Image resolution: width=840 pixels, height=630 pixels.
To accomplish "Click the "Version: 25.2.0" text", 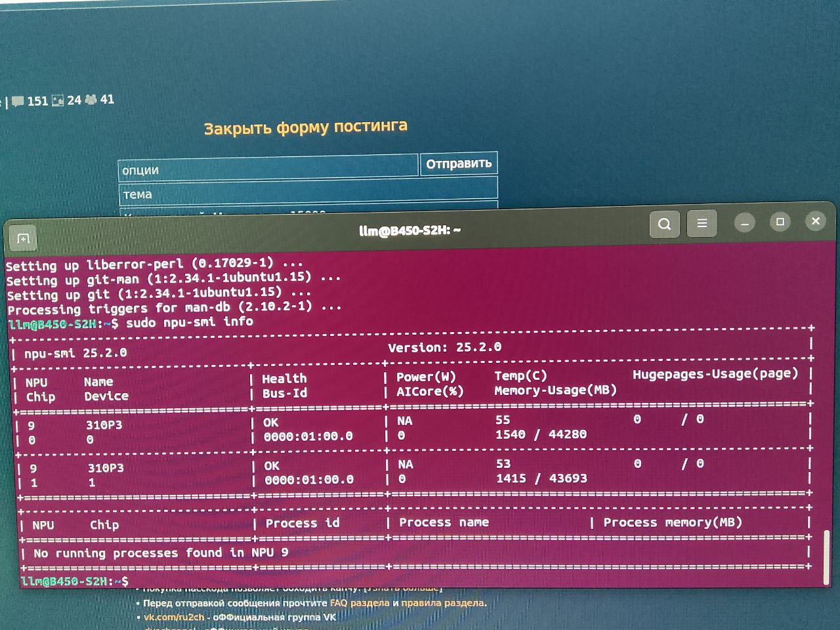I will click(x=444, y=347).
